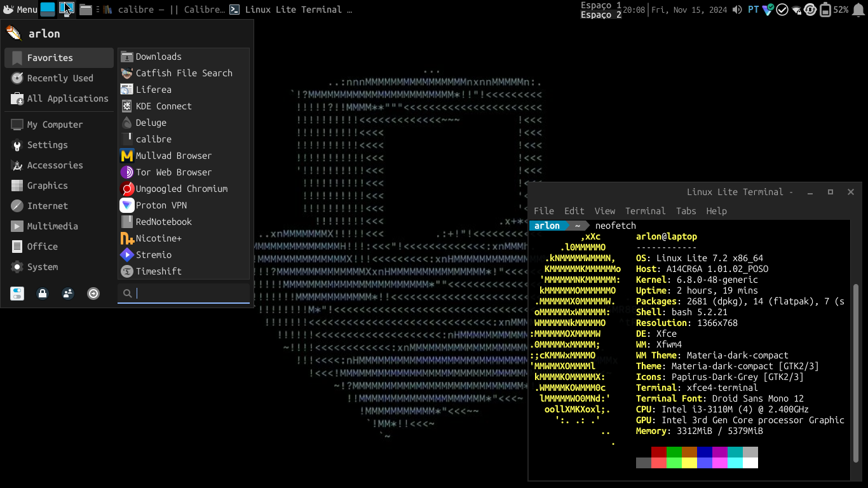Click the checkmark tray icon
This screenshot has height=488, width=868.
pos(783,10)
